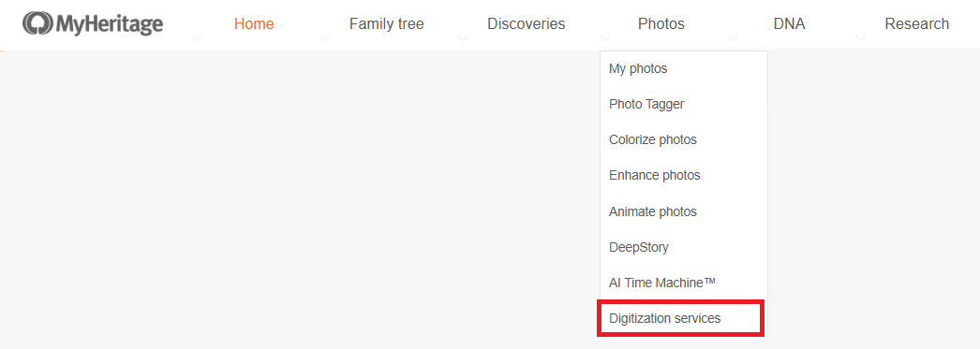This screenshot has width=980, height=349.
Task: Expand the chevron preceding the DNA label
Action: 733,38
